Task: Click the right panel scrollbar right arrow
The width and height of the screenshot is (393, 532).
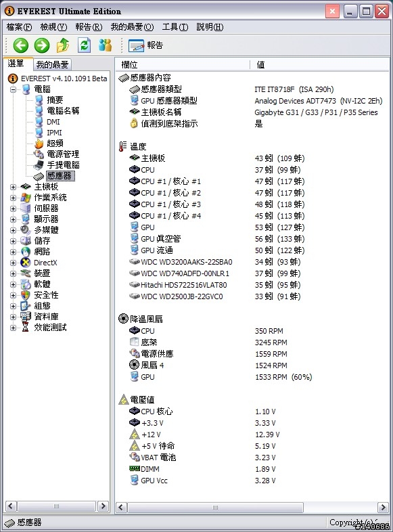Action: click(383, 508)
